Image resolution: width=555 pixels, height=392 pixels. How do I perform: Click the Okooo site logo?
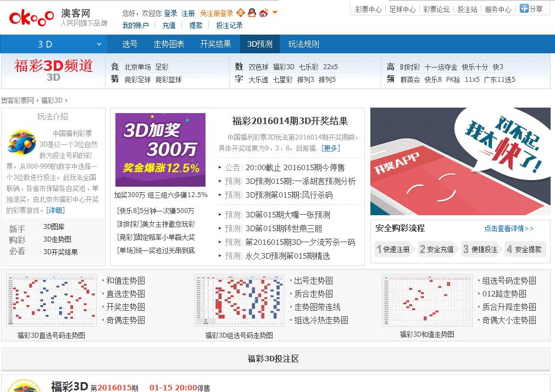[31, 18]
